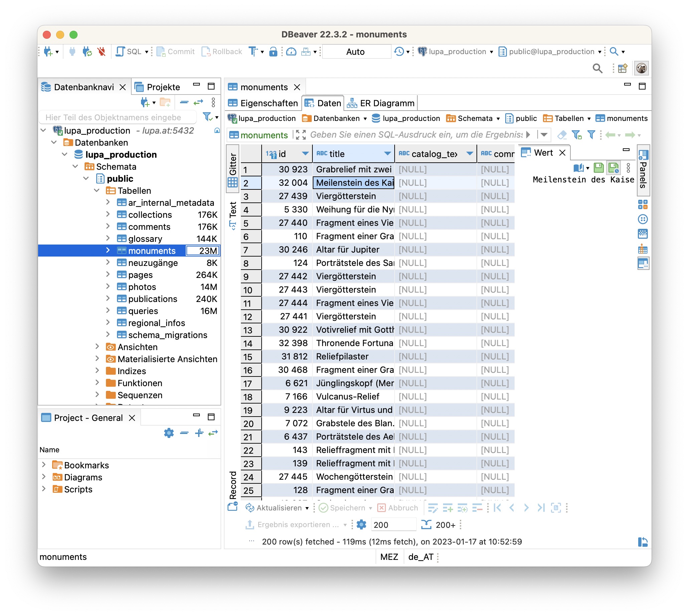This screenshot has height=616, width=689.
Task: Expand the photos table node
Action: (108, 287)
